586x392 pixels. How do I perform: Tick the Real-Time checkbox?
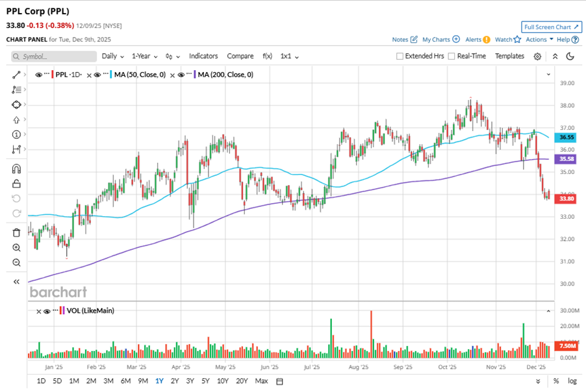click(x=452, y=56)
